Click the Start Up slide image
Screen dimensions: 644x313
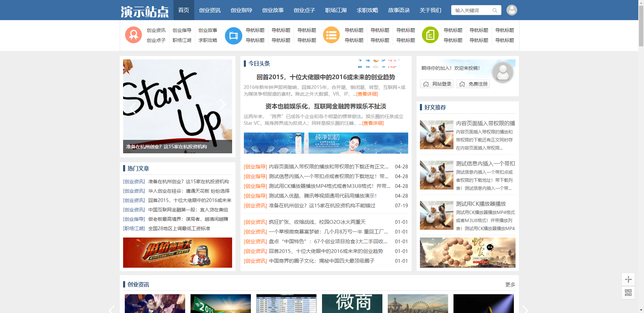(177, 106)
